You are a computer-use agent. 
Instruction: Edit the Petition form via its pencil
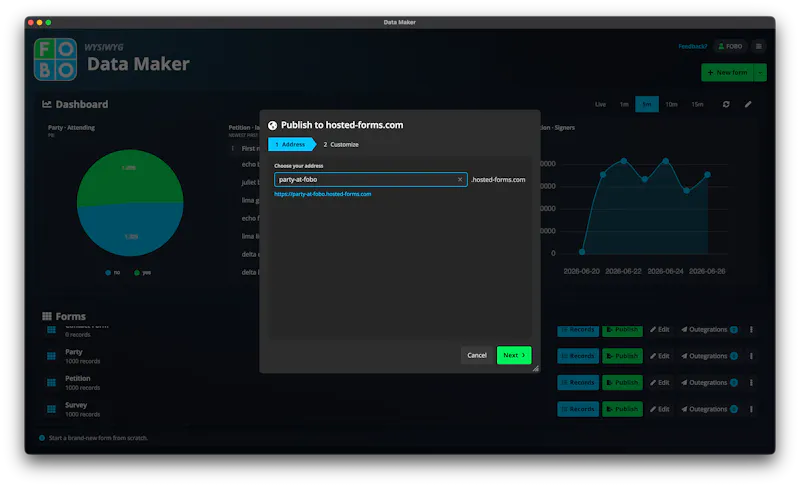pyautogui.click(x=660, y=382)
